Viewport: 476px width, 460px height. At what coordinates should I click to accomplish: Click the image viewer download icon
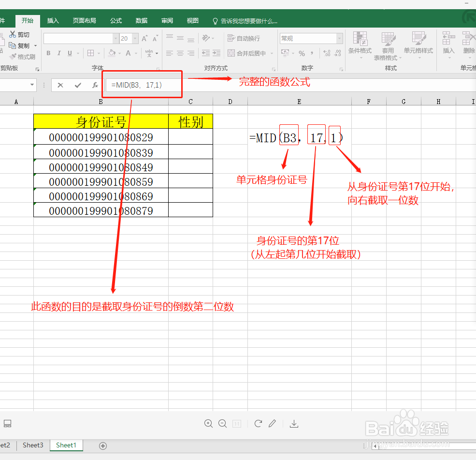tap(294, 424)
